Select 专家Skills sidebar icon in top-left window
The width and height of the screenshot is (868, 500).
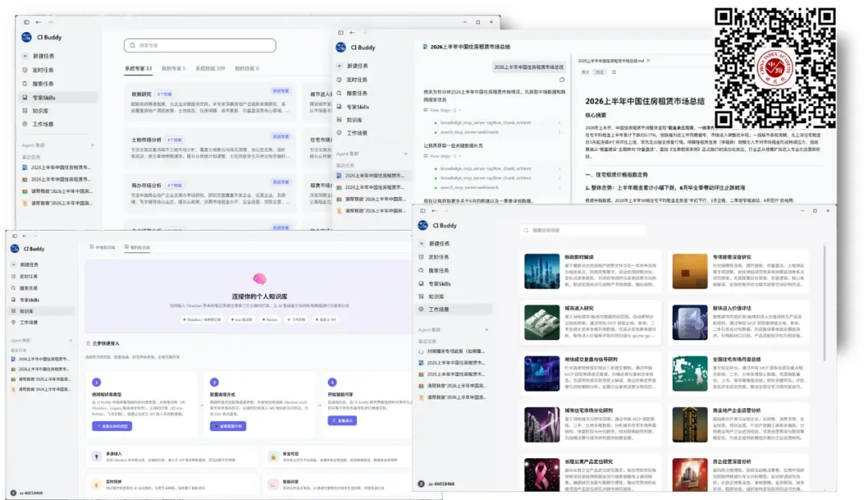coord(25,97)
